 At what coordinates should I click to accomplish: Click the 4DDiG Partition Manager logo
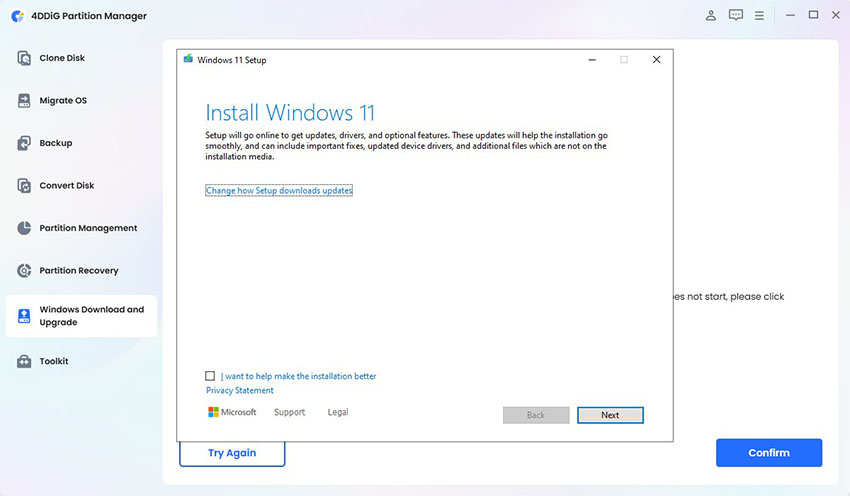point(18,16)
